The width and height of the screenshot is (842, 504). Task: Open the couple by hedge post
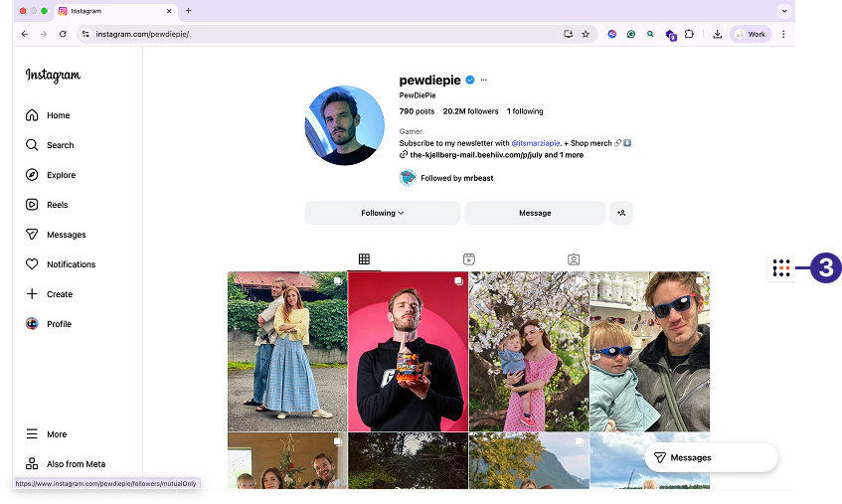pyautogui.click(x=287, y=352)
